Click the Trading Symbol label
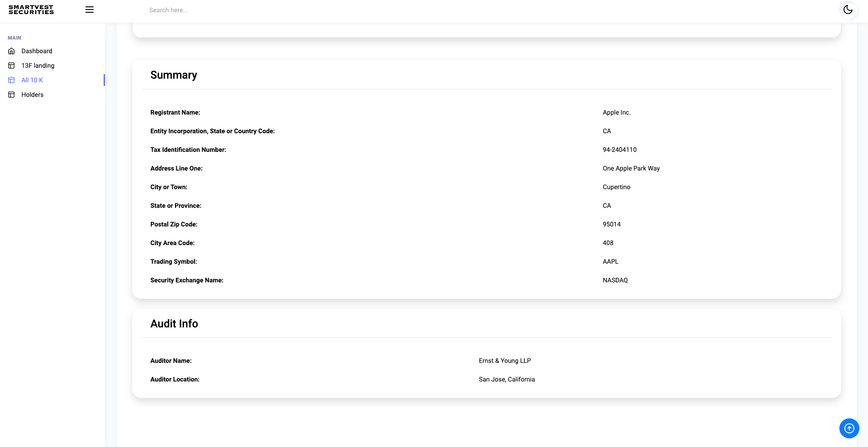This screenshot has width=868, height=447. [x=174, y=261]
